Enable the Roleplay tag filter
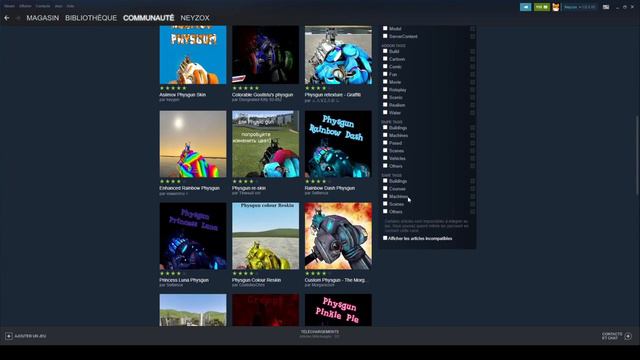The height and width of the screenshot is (360, 640). click(385, 89)
